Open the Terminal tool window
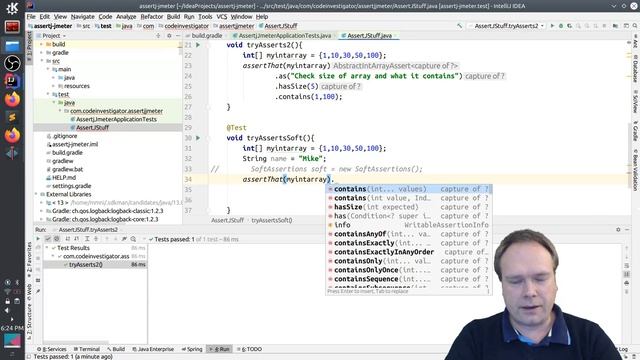640x360 pixels. [87, 349]
